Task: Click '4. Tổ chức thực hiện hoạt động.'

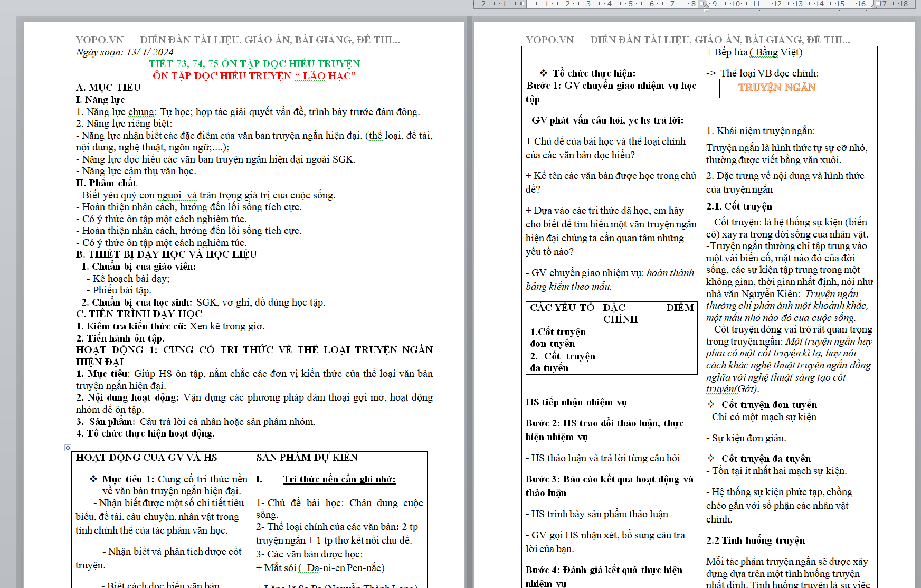Action: [145, 433]
